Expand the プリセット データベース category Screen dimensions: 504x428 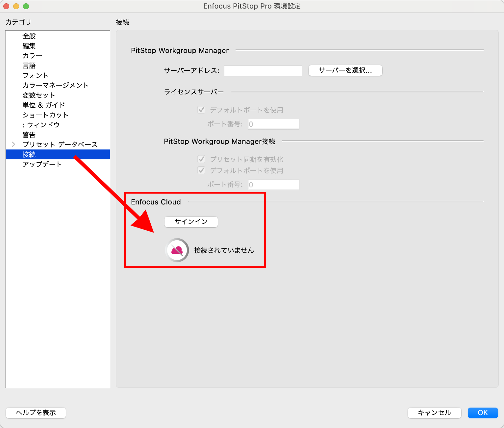point(13,144)
